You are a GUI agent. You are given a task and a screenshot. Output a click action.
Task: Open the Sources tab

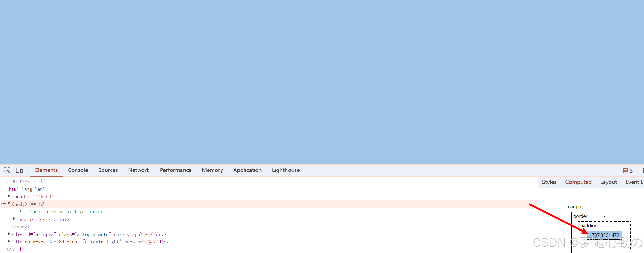108,170
